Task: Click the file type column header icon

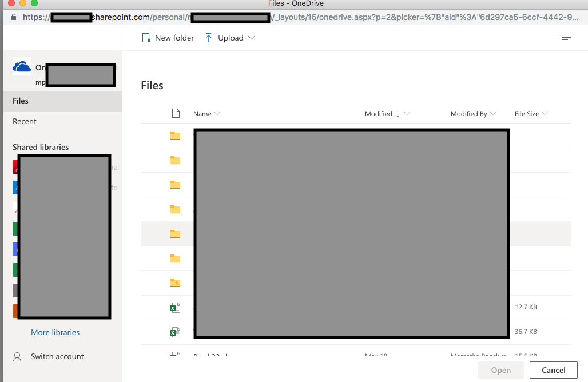Action: coord(176,113)
